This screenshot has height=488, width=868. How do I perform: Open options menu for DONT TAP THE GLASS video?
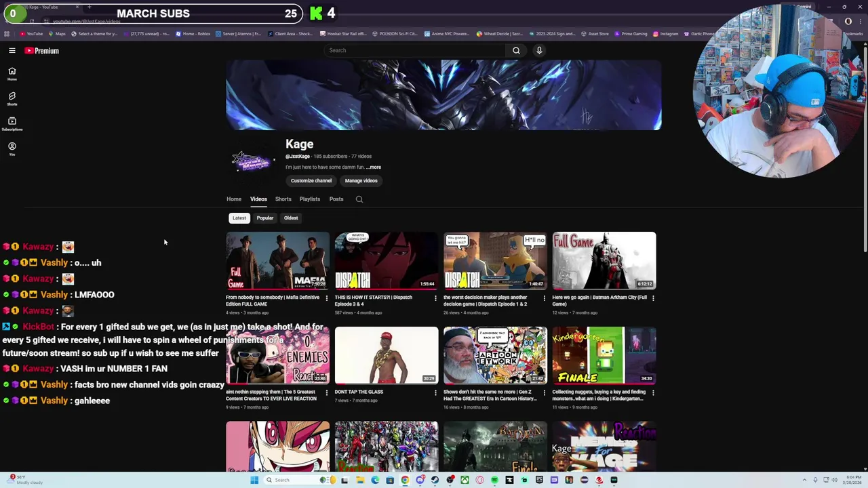(435, 392)
